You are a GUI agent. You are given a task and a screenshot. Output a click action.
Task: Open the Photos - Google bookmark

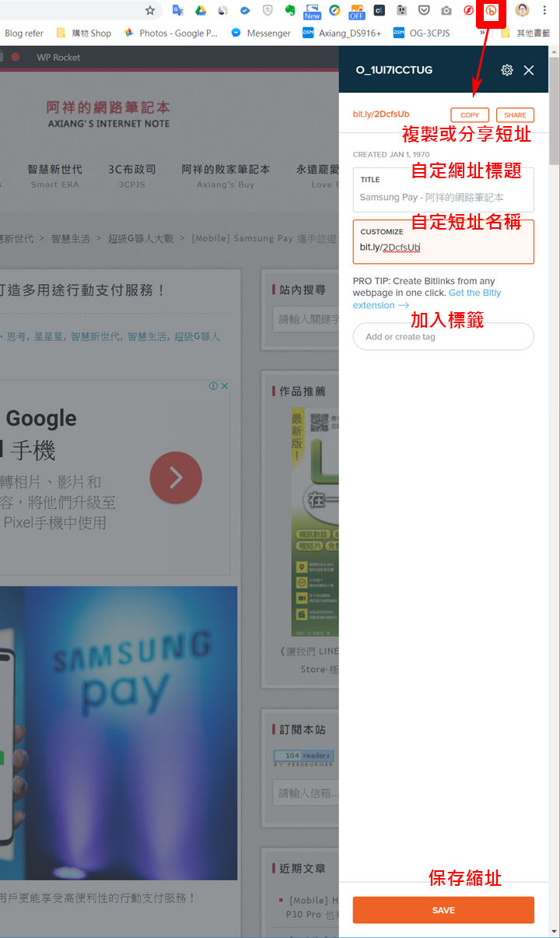(171, 33)
